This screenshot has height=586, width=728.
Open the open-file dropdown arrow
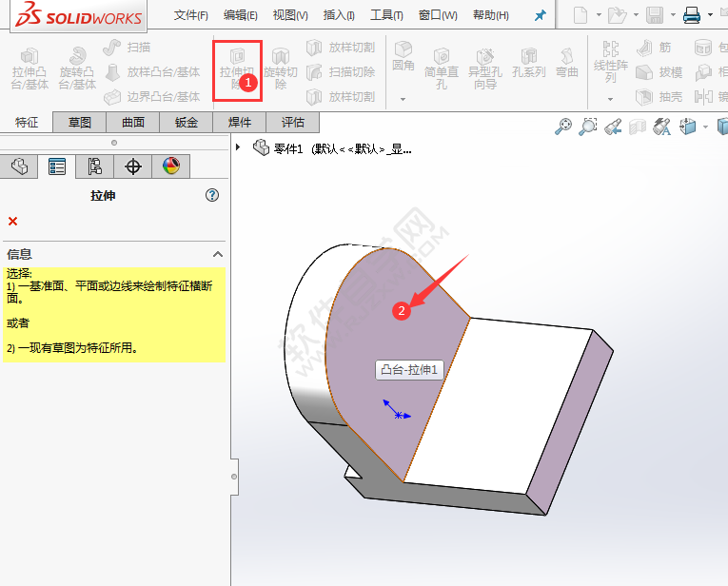(x=636, y=15)
